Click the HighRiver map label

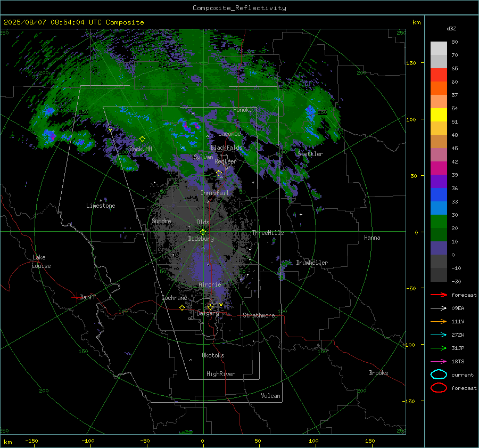(221, 374)
